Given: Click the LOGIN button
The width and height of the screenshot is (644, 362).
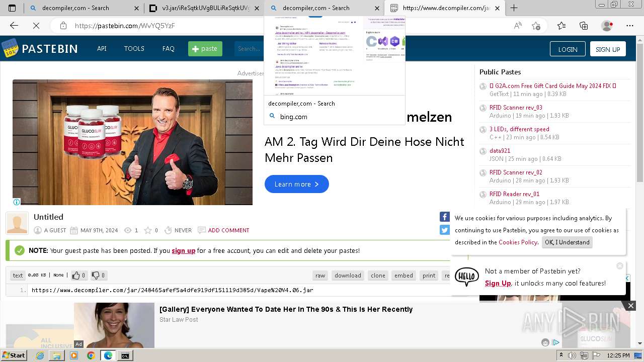Looking at the screenshot, I should [568, 49].
